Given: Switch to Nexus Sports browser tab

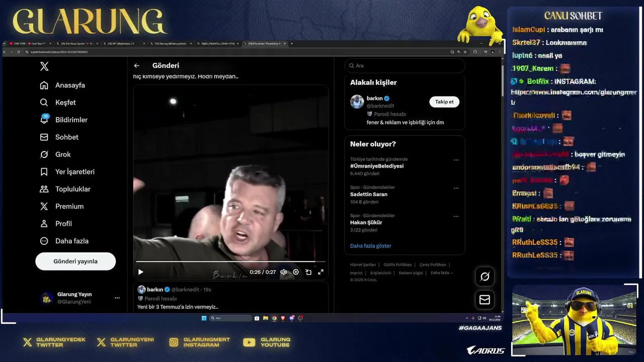Looking at the screenshot, I should point(77,44).
